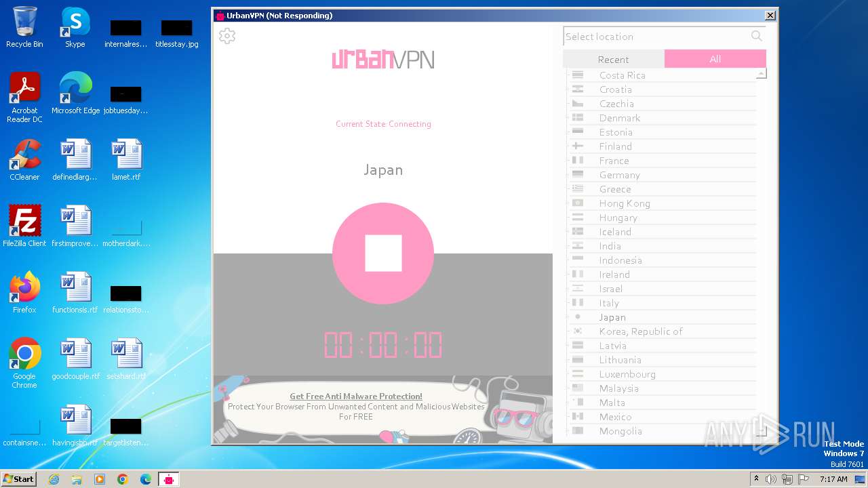Close the UrbanVPN window
The width and height of the screenshot is (868, 488).
(770, 16)
